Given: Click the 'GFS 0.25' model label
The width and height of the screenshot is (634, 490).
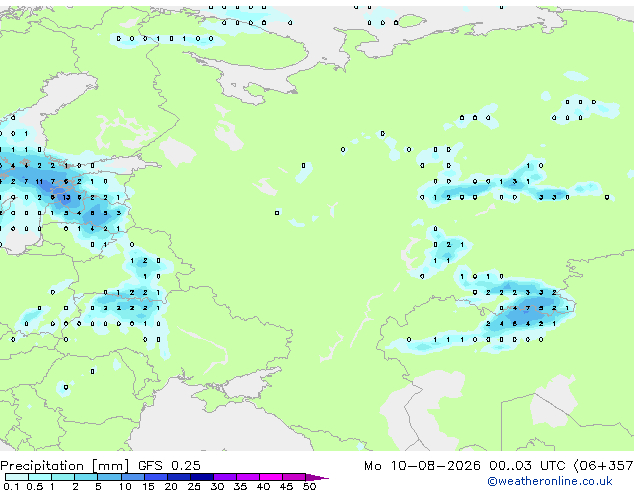Looking at the screenshot, I should pos(169,465).
